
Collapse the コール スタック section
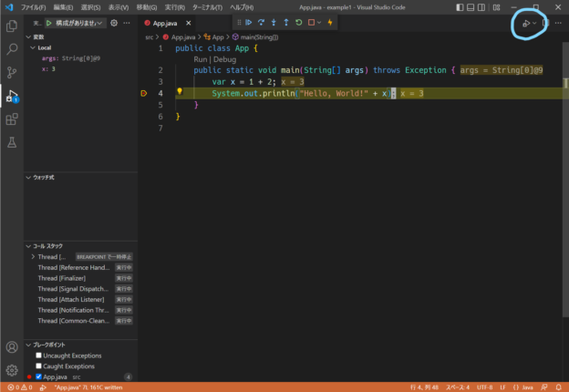coord(28,246)
